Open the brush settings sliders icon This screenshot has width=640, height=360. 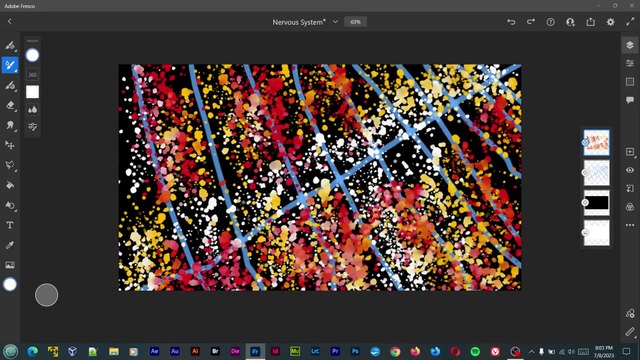(32, 127)
